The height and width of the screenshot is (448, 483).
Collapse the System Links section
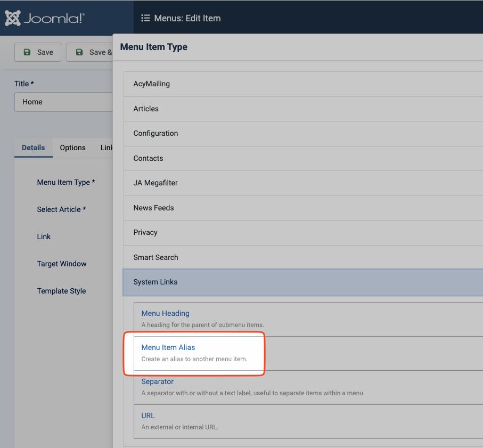(155, 282)
